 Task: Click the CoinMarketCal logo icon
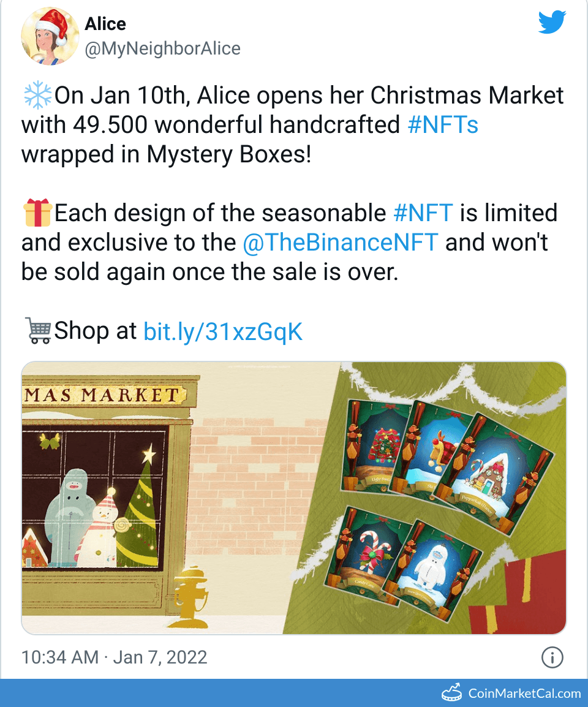(x=452, y=692)
